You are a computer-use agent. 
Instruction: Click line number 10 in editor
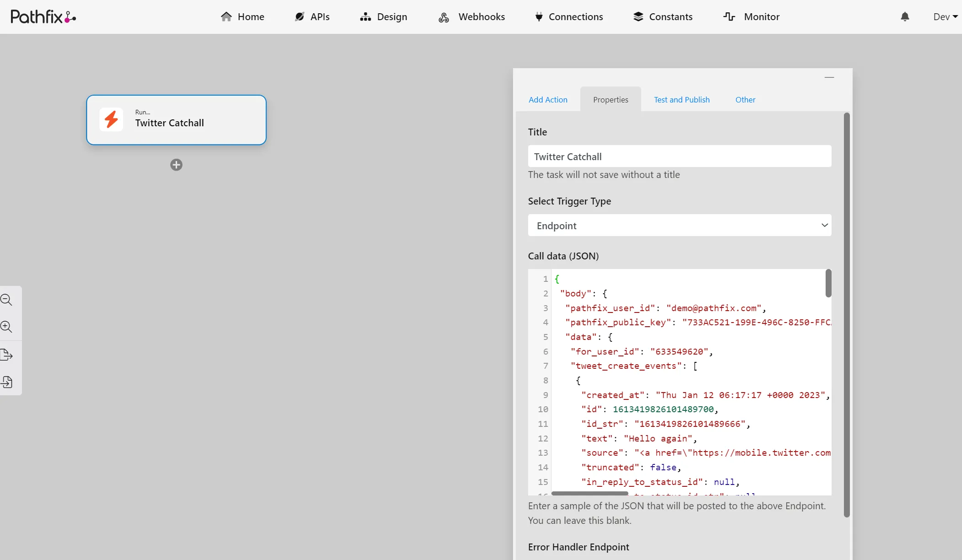click(543, 409)
